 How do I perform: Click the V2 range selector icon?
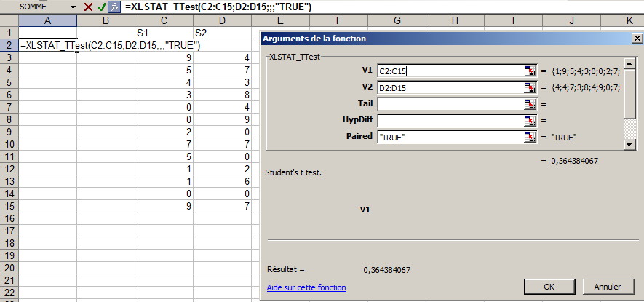click(530, 87)
